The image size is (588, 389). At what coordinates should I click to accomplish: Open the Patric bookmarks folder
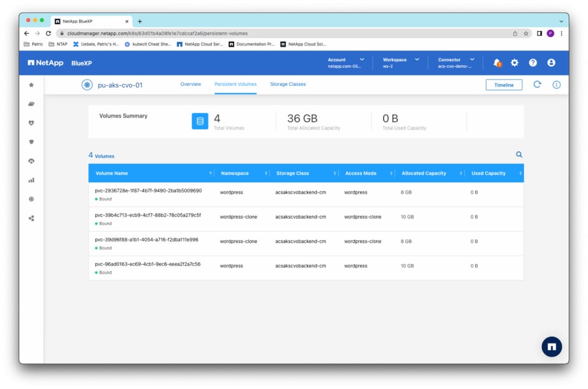pyautogui.click(x=34, y=44)
